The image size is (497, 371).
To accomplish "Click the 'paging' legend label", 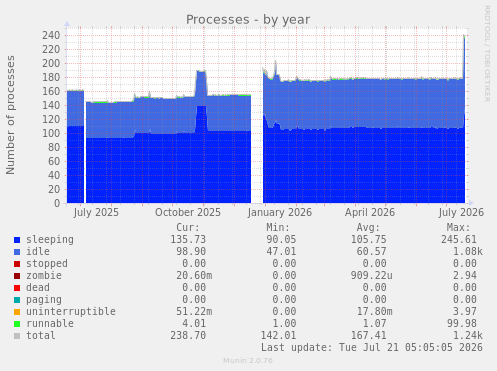I will (44, 300).
